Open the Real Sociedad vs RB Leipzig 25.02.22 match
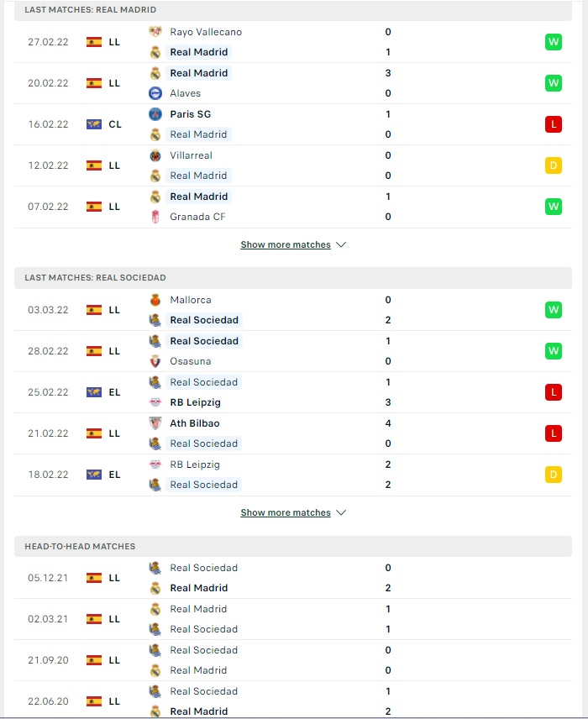 click(x=293, y=392)
